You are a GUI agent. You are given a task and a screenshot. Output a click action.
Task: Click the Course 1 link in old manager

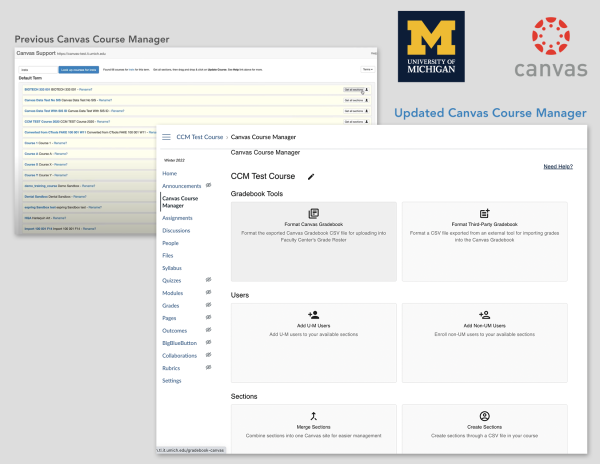tap(31, 143)
